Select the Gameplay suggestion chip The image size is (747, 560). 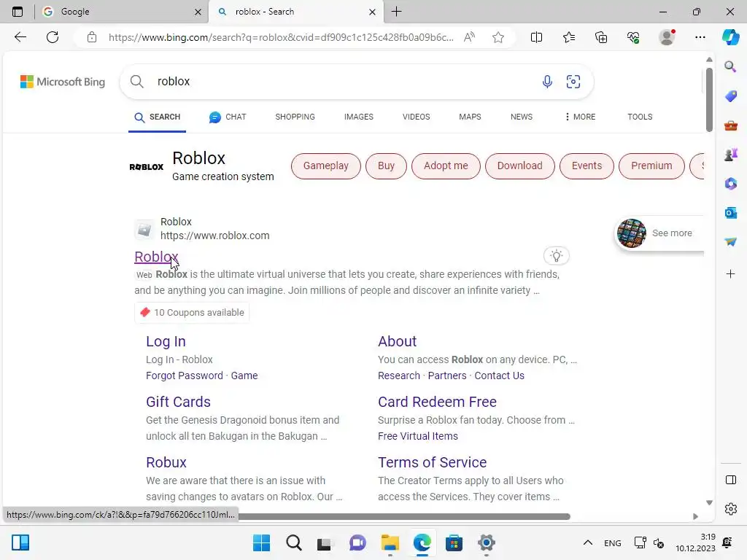coord(326,166)
